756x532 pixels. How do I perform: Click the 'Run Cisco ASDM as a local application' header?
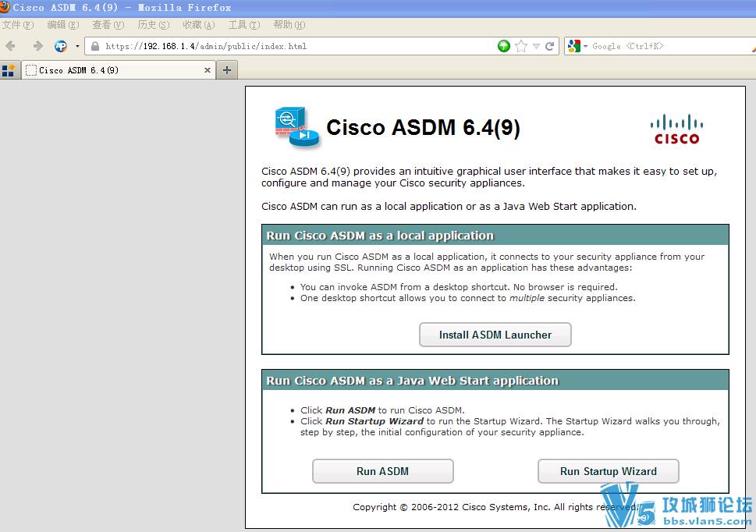pos(381,236)
